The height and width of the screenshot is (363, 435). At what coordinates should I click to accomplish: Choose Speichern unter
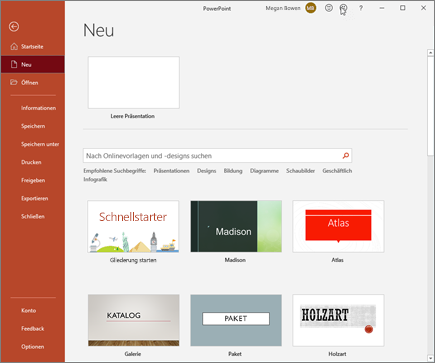[40, 144]
